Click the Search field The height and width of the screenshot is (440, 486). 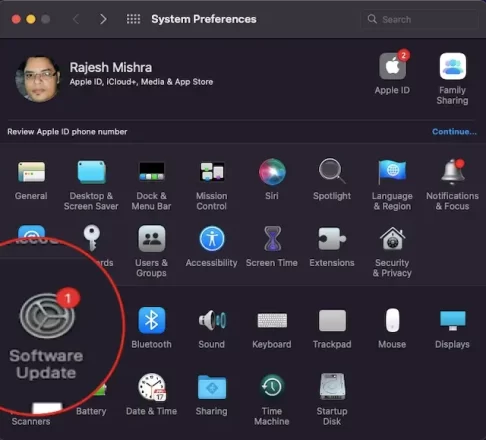point(420,19)
